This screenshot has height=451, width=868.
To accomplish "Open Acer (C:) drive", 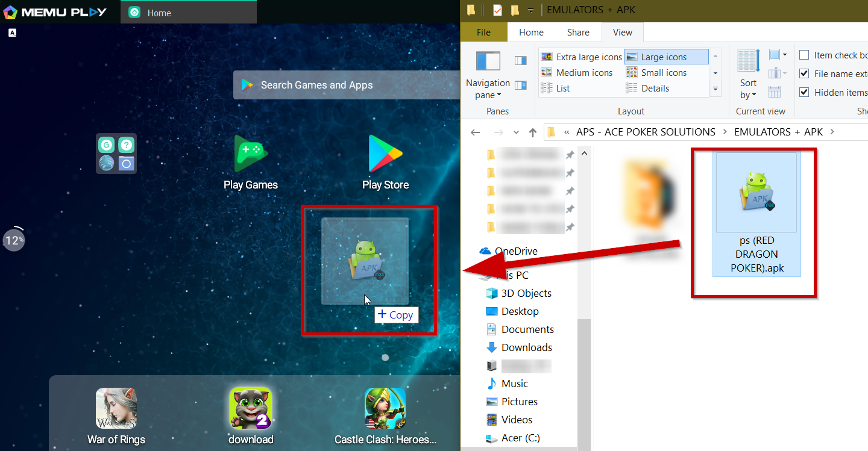I will click(x=514, y=438).
